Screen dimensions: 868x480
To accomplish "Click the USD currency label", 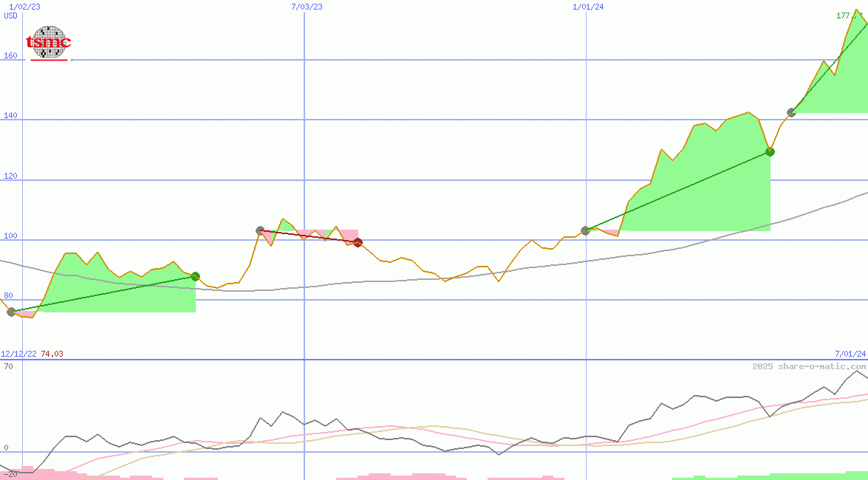I will click(x=10, y=16).
